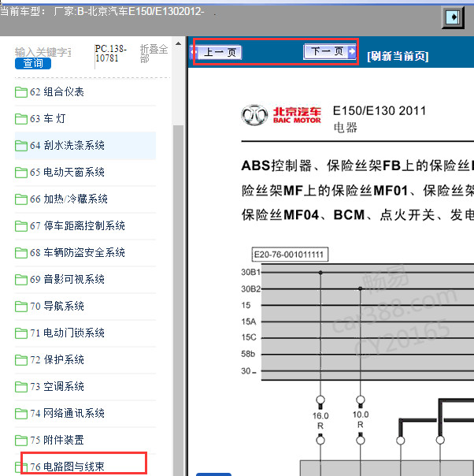Select 73 空调系统 entry
Screen dimensions: 474x476
point(57,386)
